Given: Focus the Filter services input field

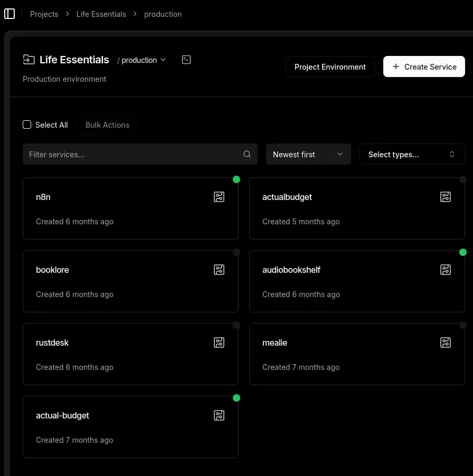Looking at the screenshot, I should click(132, 155).
